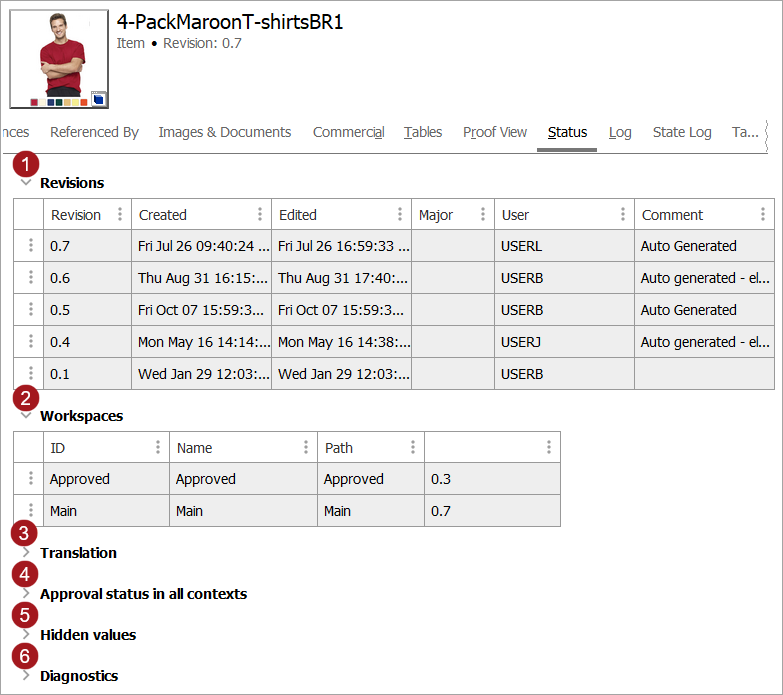Screen dimensions: 783x695
Task: Click 'Auto generated - el...' comment for 0.6
Action: coord(704,278)
